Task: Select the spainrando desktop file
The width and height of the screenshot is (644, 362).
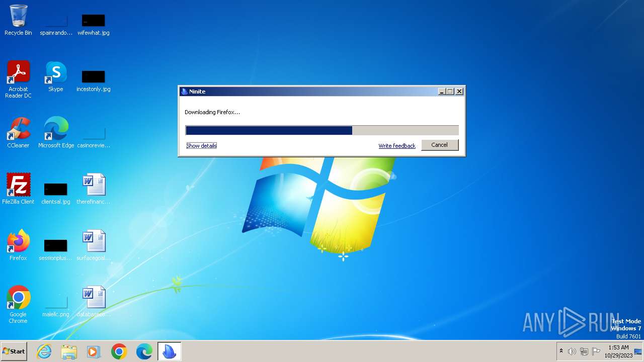Action: click(56, 24)
